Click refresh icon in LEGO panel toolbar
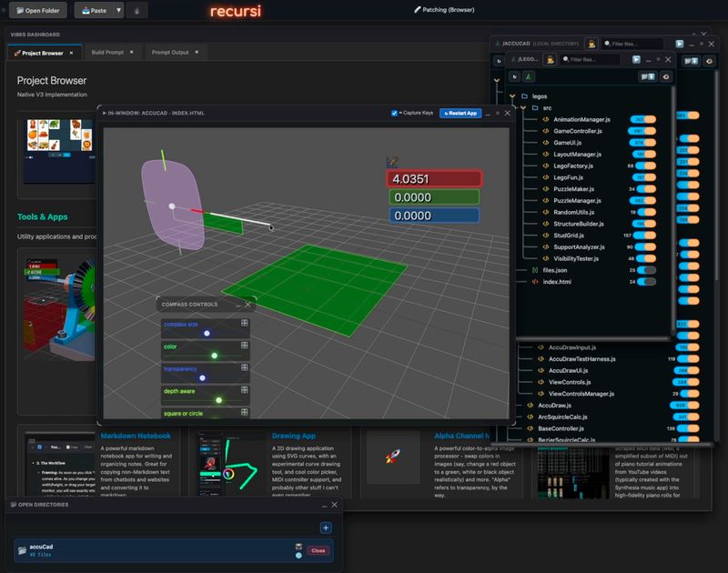 (x=514, y=76)
